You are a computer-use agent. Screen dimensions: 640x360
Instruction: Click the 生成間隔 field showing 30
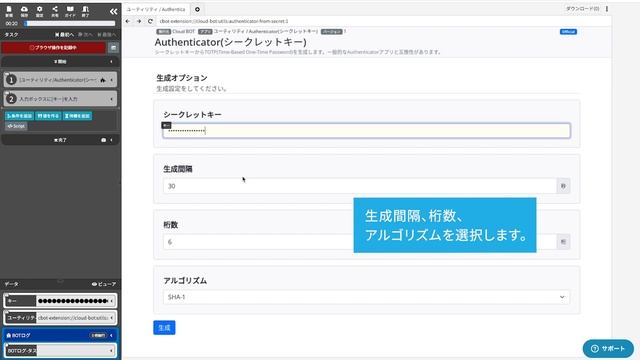pyautogui.click(x=360, y=186)
